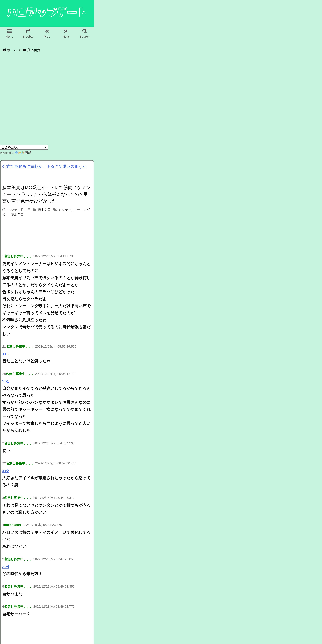This screenshot has height=644, width=322.
Task: Click the home icon in breadcrumb
Action: (4, 50)
